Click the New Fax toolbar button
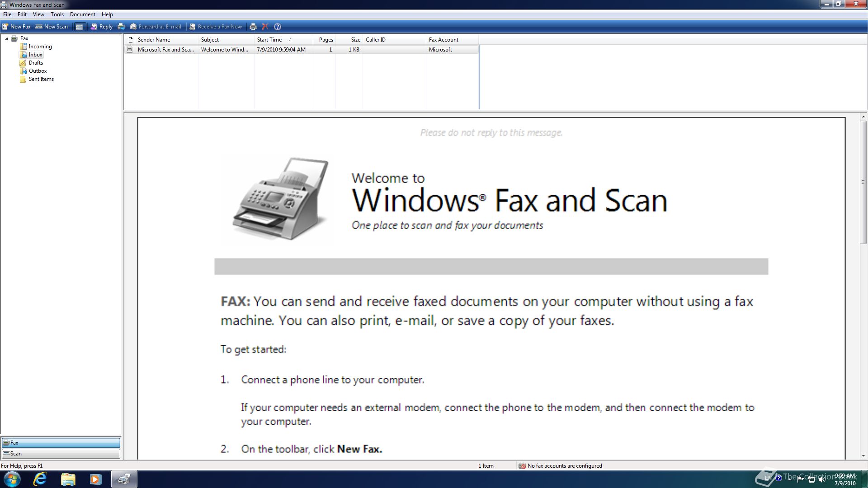The height and width of the screenshot is (488, 868). point(17,27)
